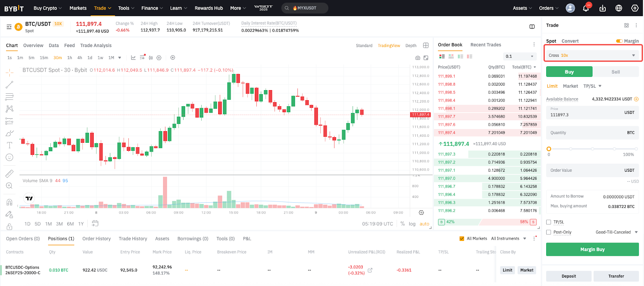Switch to the Recent Trades tab
644x286 pixels.
pos(485,45)
